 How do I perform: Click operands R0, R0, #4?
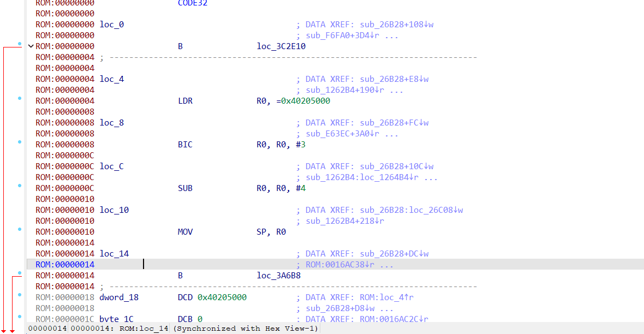pyautogui.click(x=281, y=188)
